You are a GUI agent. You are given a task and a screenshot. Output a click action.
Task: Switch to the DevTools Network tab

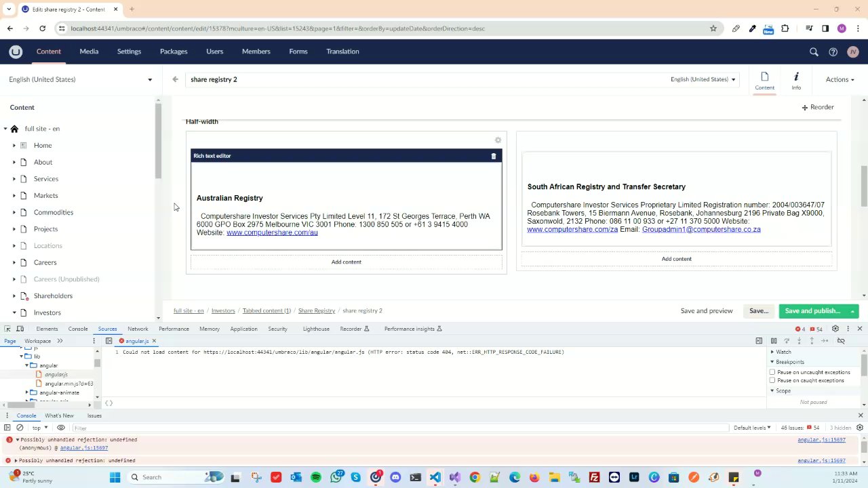tap(138, 329)
